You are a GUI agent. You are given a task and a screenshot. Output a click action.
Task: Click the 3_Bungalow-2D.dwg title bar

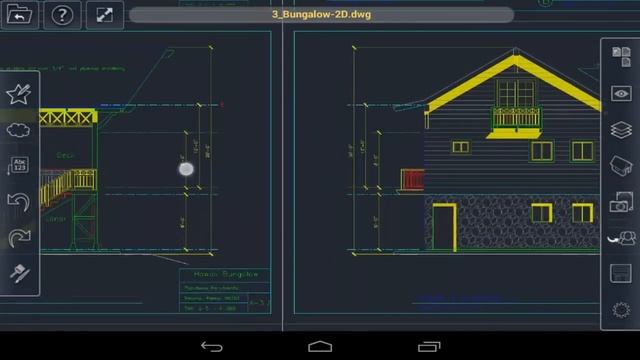tap(321, 15)
